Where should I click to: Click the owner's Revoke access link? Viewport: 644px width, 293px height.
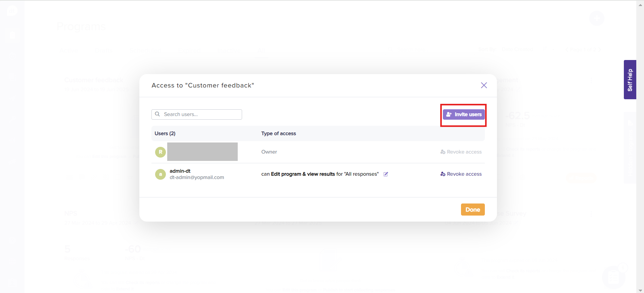(x=461, y=152)
